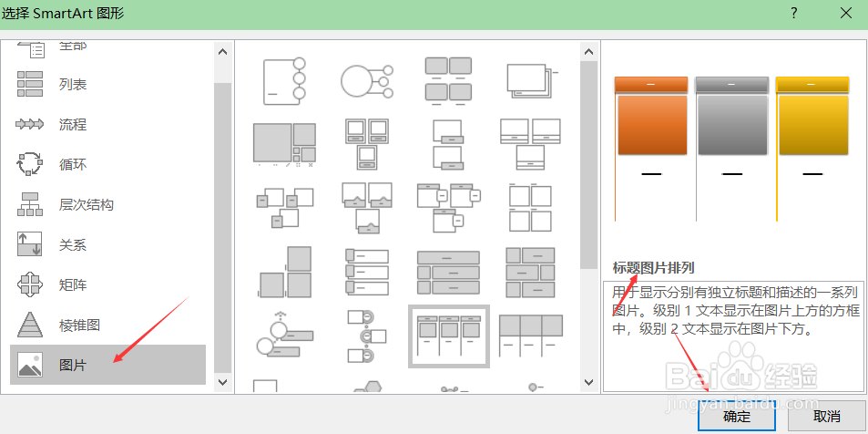This screenshot has height=434, width=868.
Task: Pick layout: three gray pictures with vertical lines
Action: 530,336
